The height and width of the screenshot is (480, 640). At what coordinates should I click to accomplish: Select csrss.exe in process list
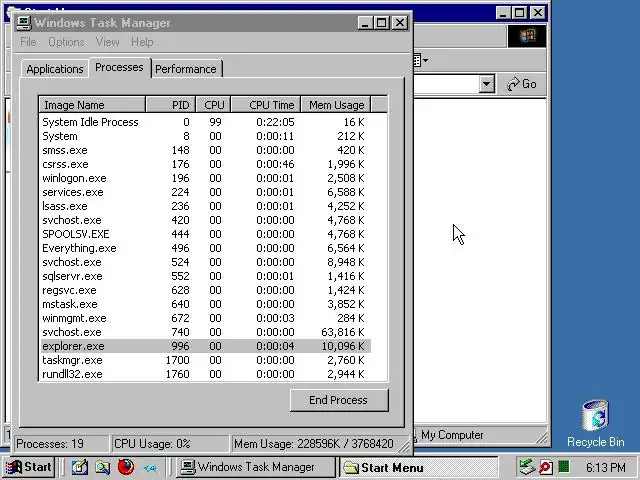click(205, 164)
